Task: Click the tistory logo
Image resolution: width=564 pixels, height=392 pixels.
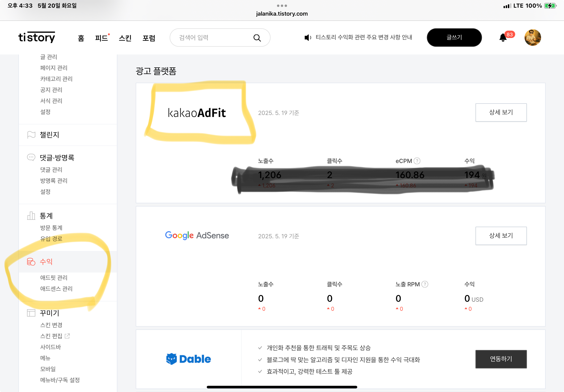Action: (37, 37)
